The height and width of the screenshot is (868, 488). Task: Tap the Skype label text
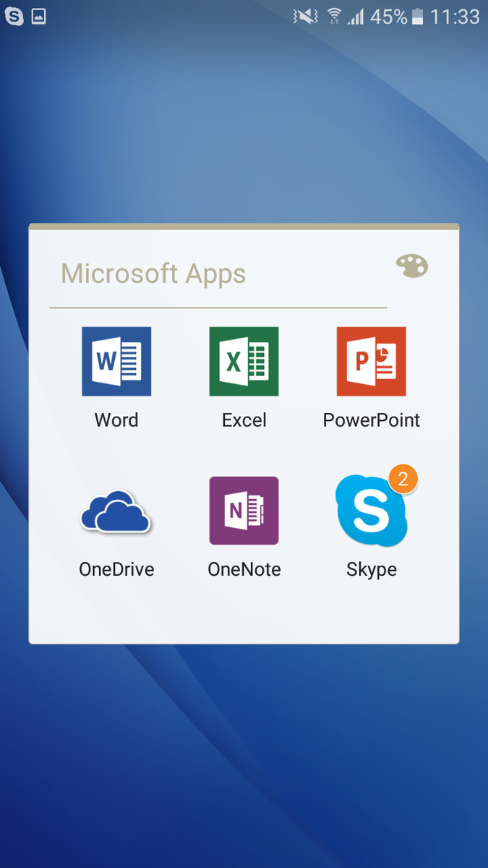(x=372, y=569)
